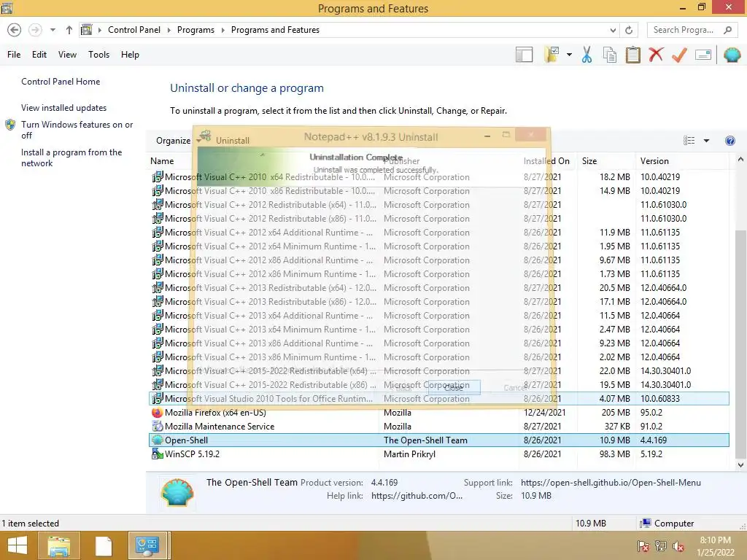Click the muted volume tray icon
Screen dimensions: 747x560
(678, 546)
